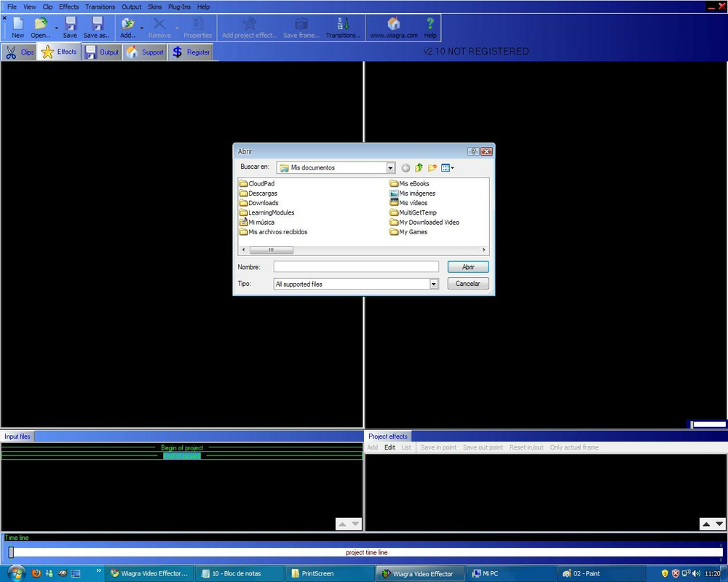This screenshot has height=582, width=728.
Task: Go up one folder level icon
Action: coord(419,167)
